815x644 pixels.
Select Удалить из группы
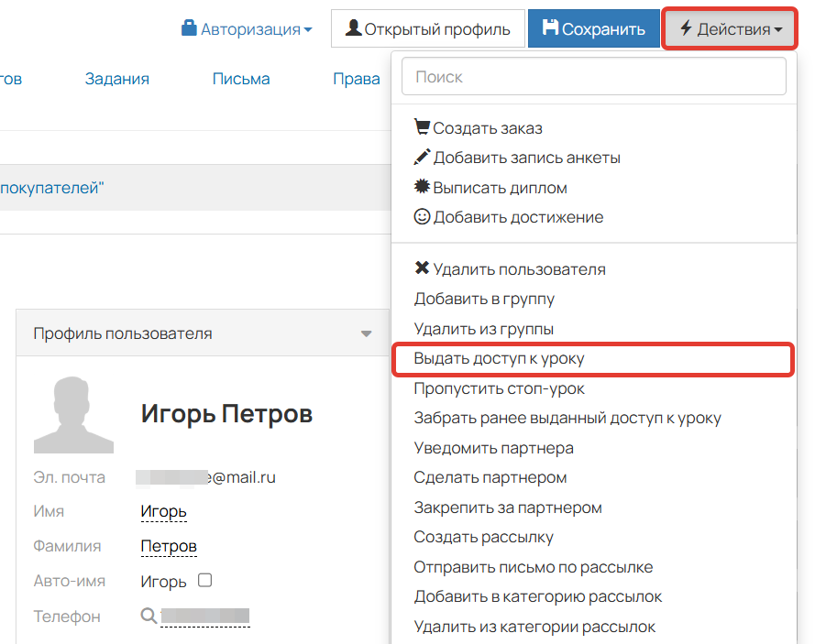484,329
